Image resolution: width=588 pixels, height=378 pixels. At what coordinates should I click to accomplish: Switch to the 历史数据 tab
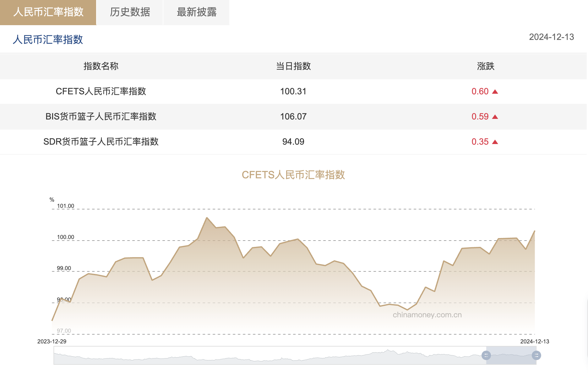pos(130,12)
